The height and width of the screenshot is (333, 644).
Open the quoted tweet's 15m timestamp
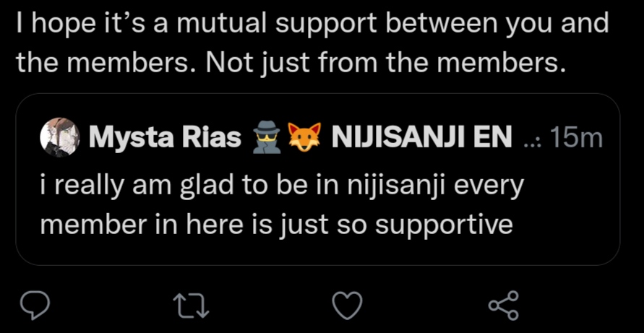(x=576, y=137)
